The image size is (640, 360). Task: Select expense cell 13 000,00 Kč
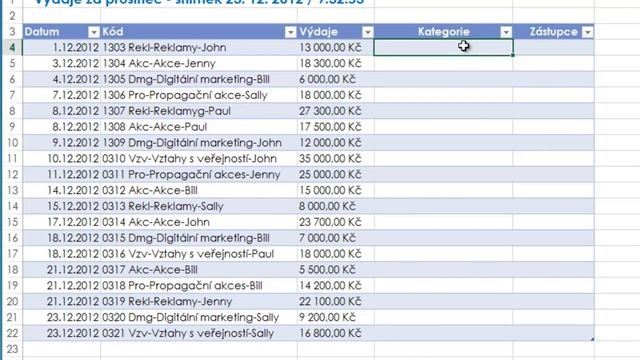(336, 47)
